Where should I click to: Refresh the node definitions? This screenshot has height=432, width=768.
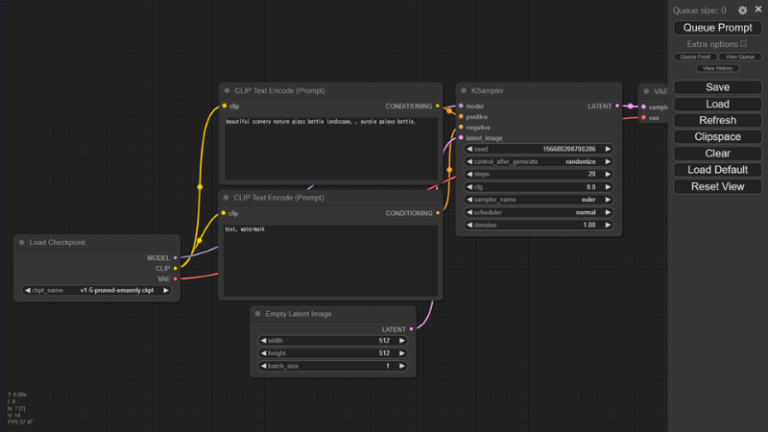click(718, 120)
